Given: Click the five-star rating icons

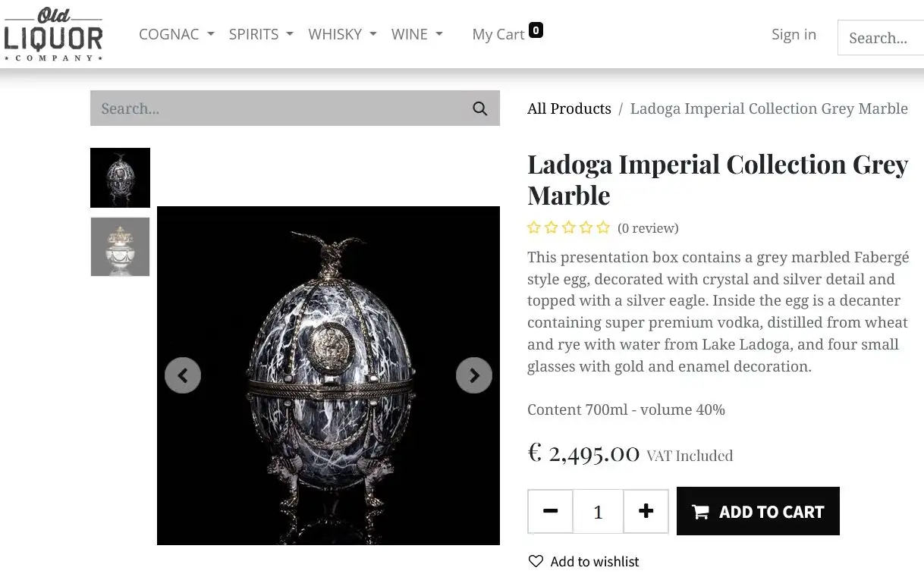Looking at the screenshot, I should point(569,227).
